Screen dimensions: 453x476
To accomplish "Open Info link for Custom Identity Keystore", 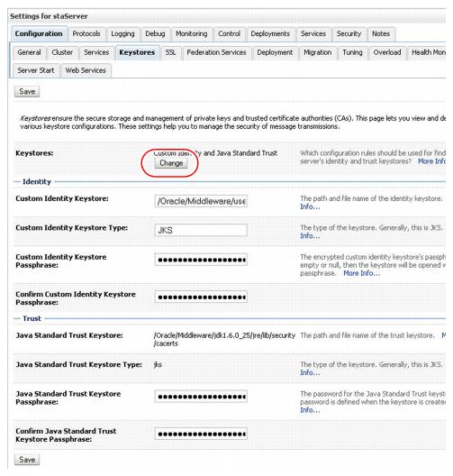I will (310, 207).
